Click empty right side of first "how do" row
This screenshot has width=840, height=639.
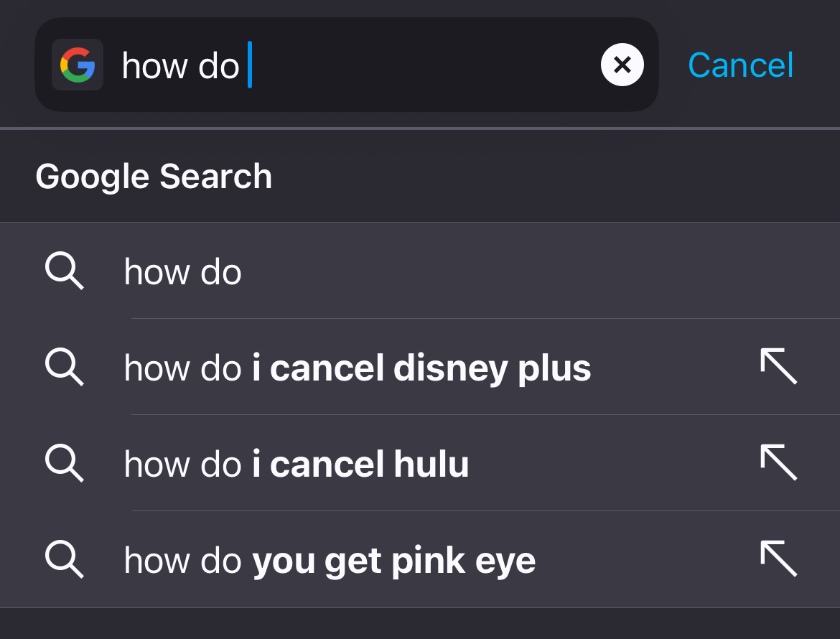pyautogui.click(x=538, y=271)
